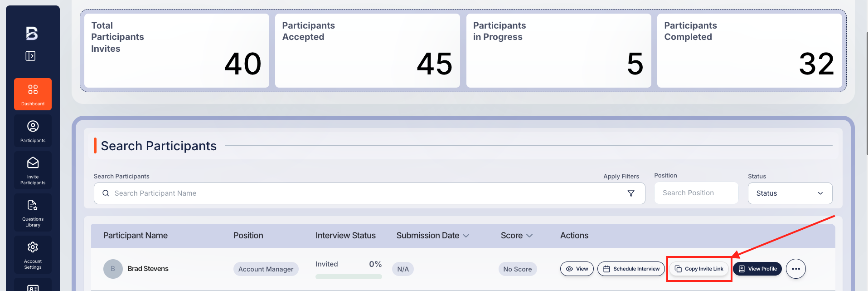Screen dimensions: 868x291
Task: Open Account Settings in sidebar
Action: (33, 255)
